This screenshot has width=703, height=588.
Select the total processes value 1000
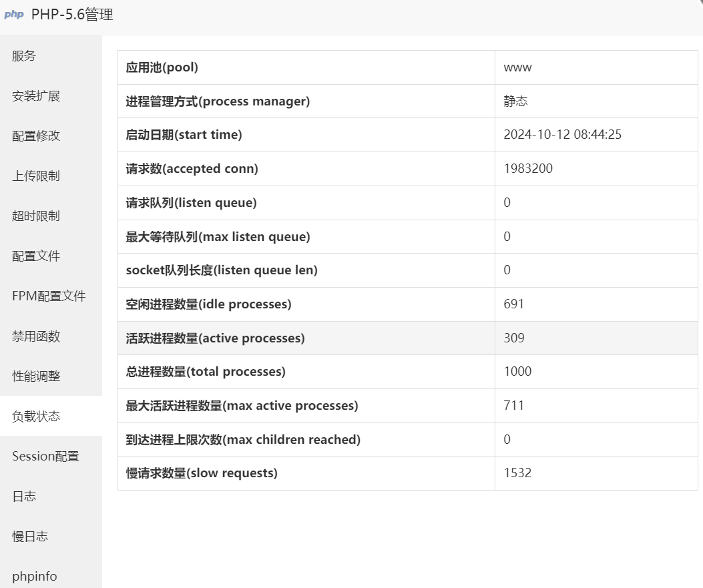517,372
